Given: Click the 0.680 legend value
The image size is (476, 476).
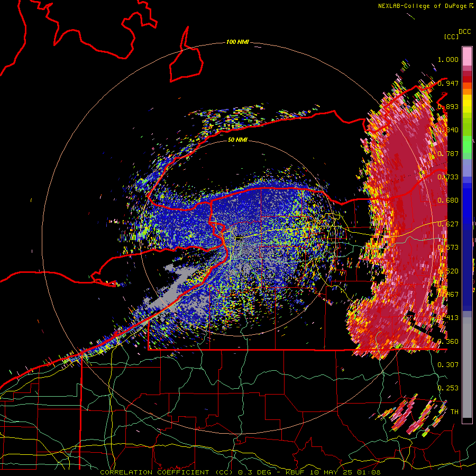Looking at the screenshot, I should pyautogui.click(x=448, y=200).
